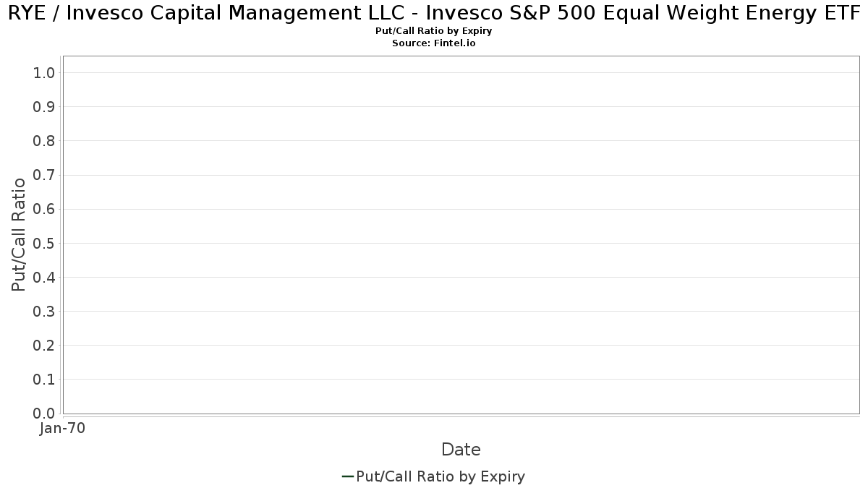Click the Source: Fintel.io text
This screenshot has height=488, width=868.
pos(434,43)
